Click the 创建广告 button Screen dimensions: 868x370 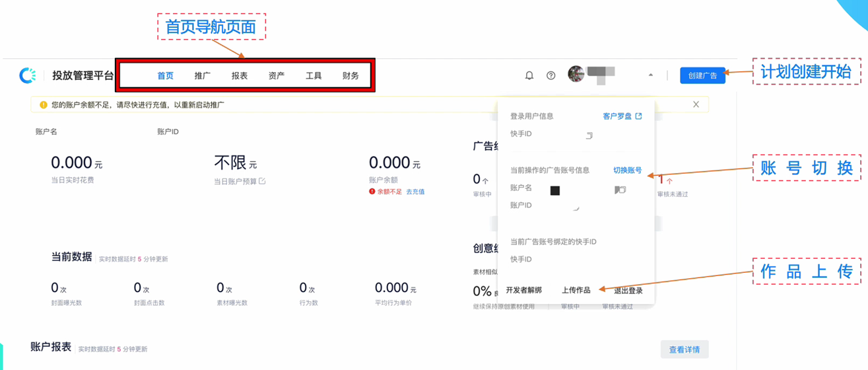[x=703, y=75]
